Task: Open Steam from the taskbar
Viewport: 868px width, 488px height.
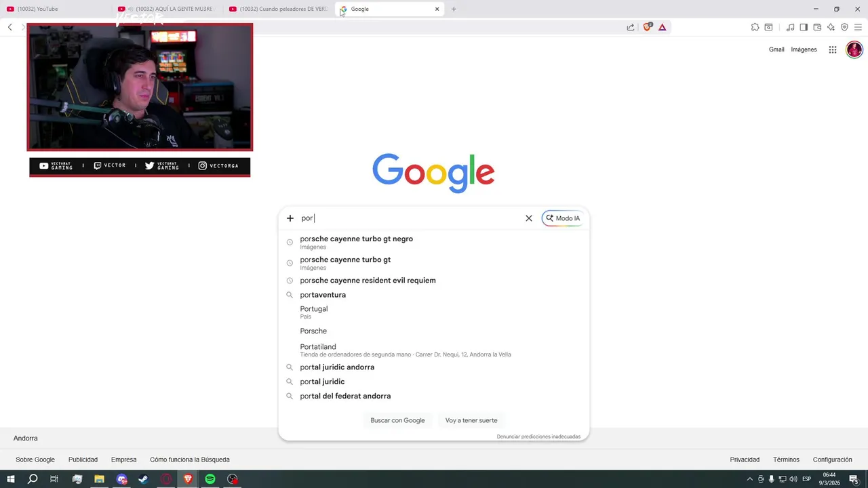Action: [x=144, y=479]
